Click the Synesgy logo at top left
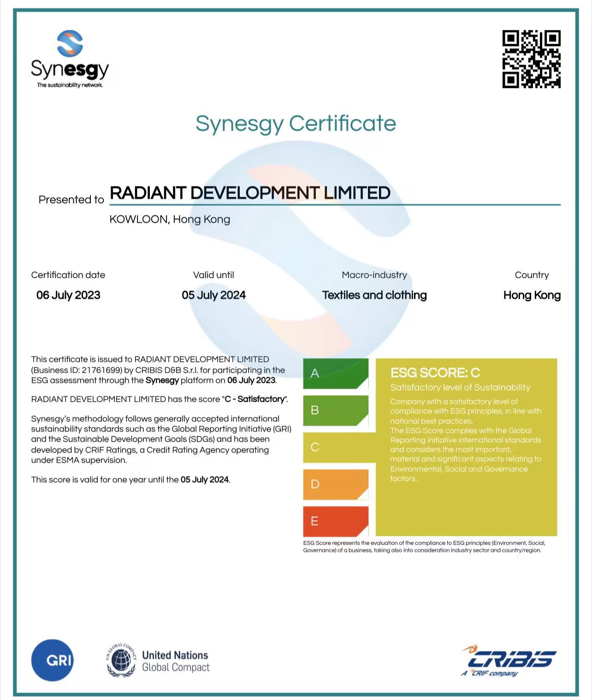 coord(70,59)
